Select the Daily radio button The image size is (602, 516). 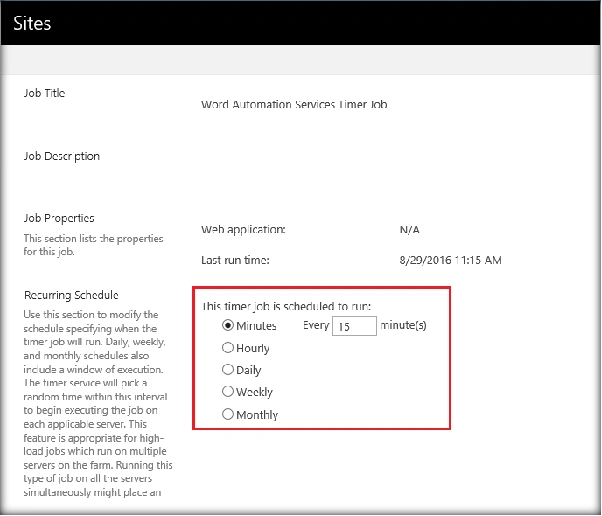(x=228, y=370)
